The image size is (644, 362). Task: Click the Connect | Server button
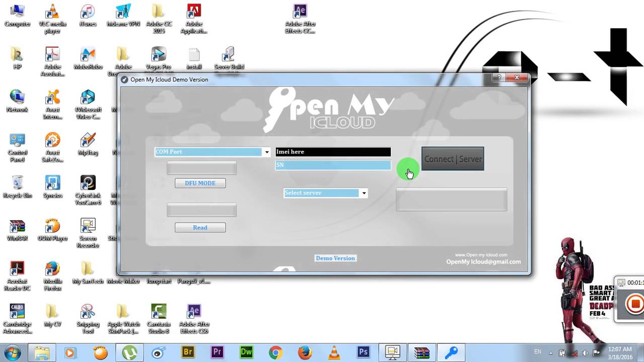(x=453, y=159)
